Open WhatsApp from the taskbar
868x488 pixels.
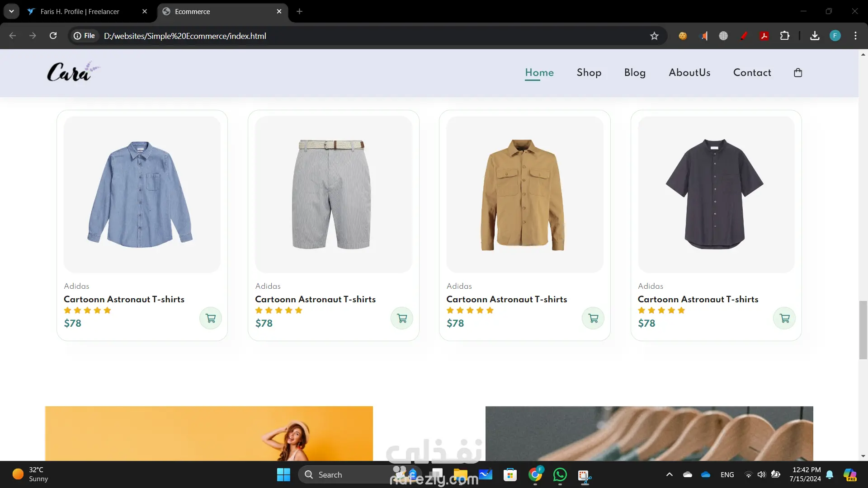[560, 474]
